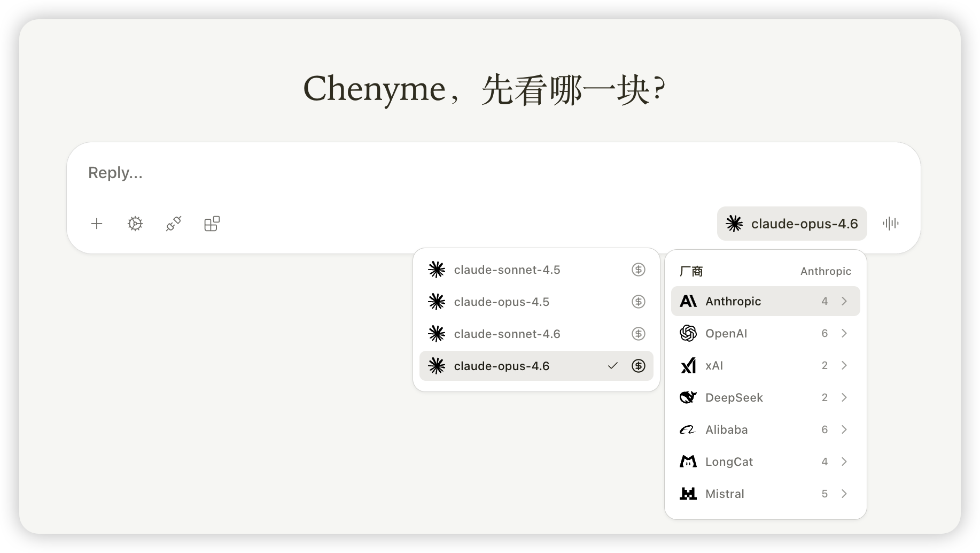Click the dollar icon for claude-sonnet-4.5
The height and width of the screenshot is (553, 980).
639,270
